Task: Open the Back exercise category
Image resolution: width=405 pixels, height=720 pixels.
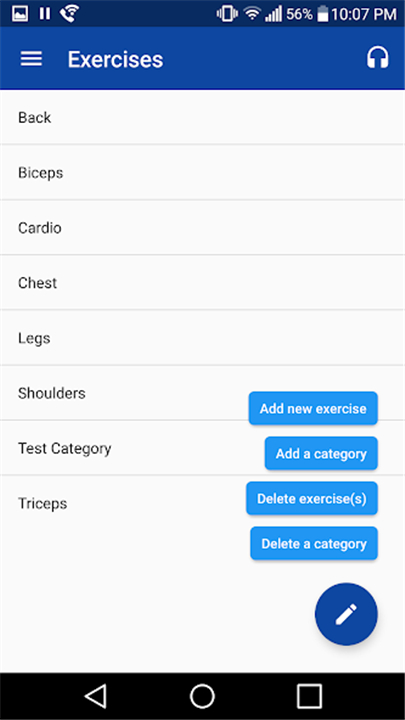Action: coord(202,118)
